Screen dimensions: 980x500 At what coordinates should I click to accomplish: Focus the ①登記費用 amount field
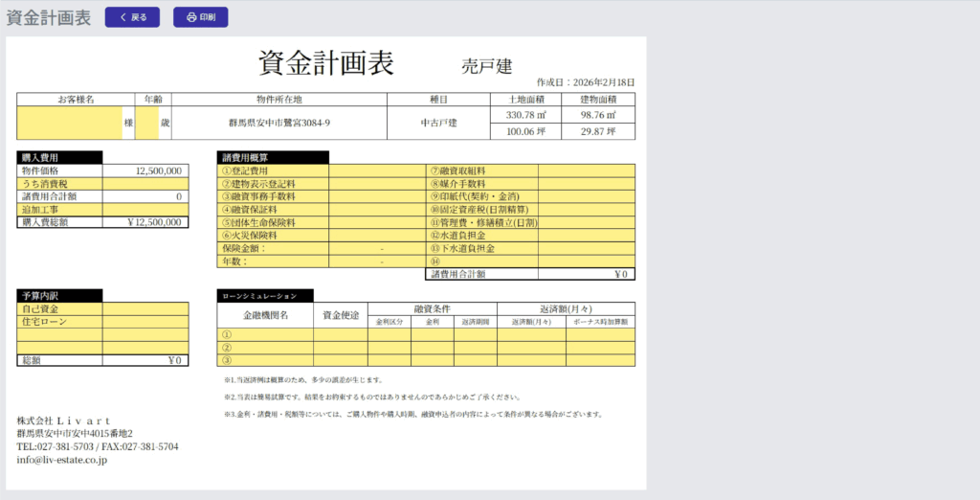377,170
